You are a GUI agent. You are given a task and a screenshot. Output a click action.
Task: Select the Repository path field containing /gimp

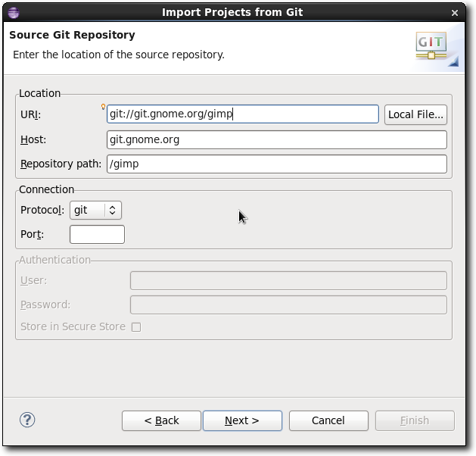coord(276,164)
